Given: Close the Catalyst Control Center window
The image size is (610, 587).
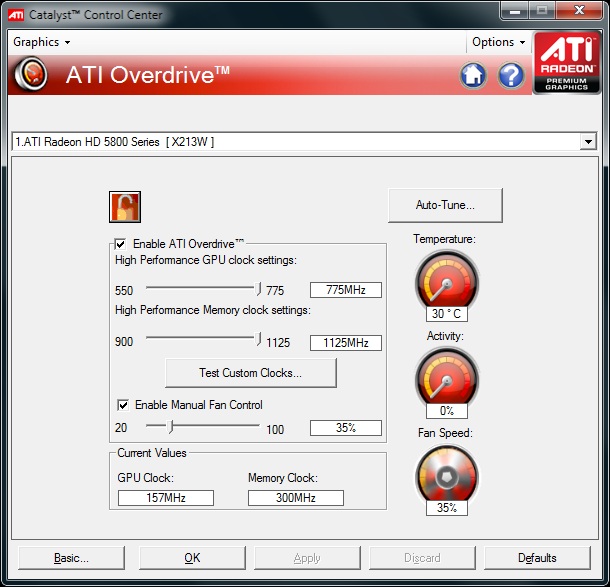Looking at the screenshot, I should point(580,11).
